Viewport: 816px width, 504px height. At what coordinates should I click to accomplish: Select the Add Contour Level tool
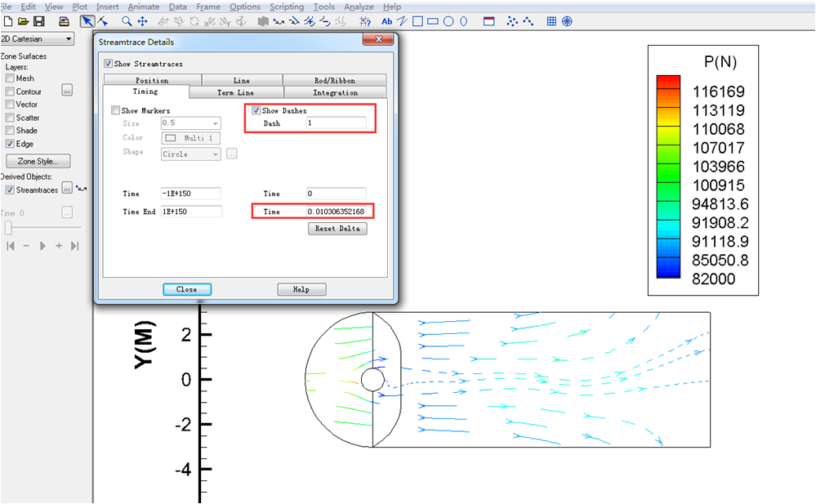pos(310,21)
